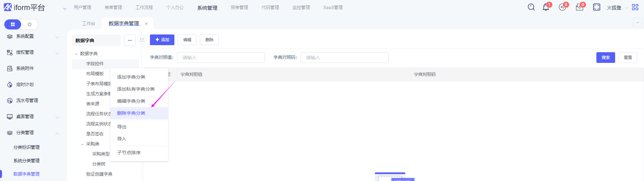The width and height of the screenshot is (644, 181).
Task: Toggle fullscreen mode icon
Action: click(x=596, y=7)
